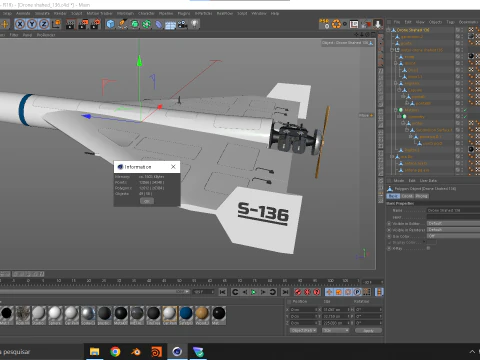Open File Explorer from taskbar
The height and width of the screenshot is (360, 480).
95,352
